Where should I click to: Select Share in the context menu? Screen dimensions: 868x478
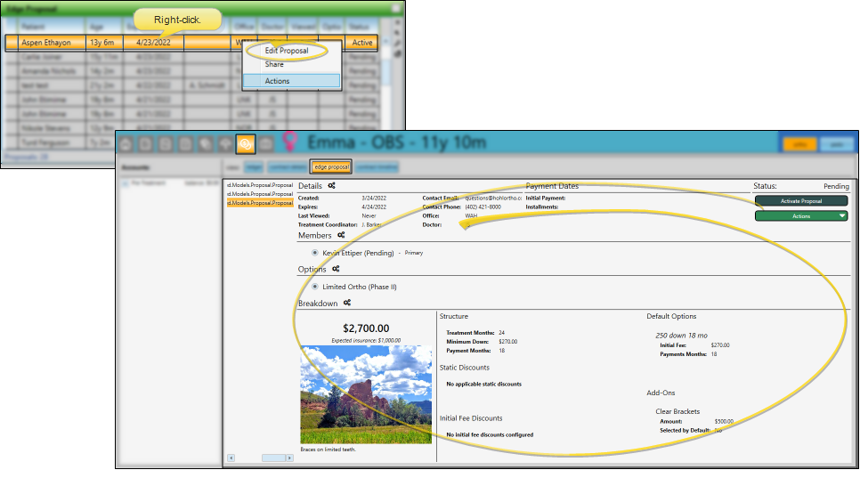(274, 64)
